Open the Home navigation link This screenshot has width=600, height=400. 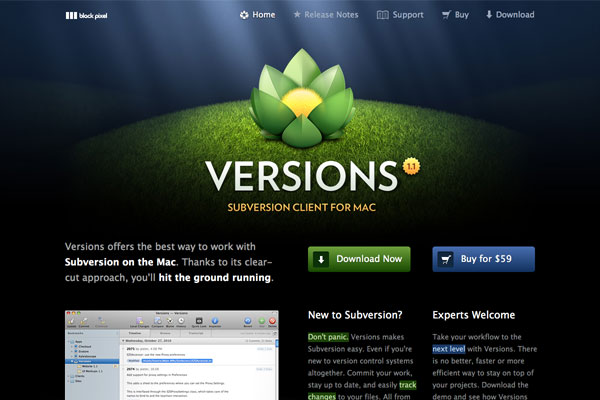(257, 15)
